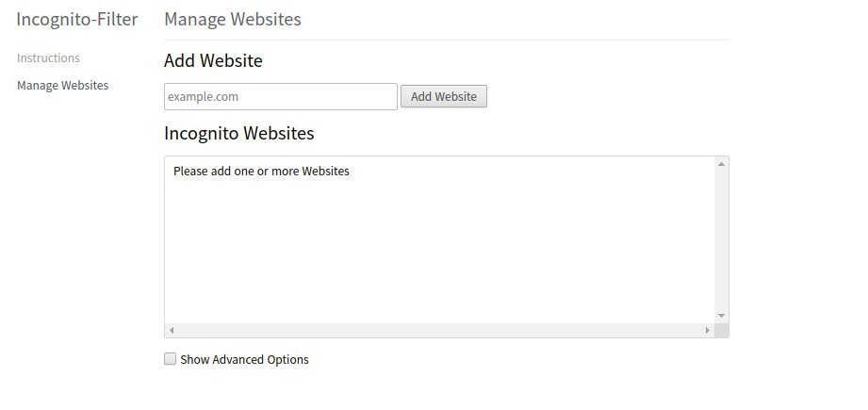Click 'Please add one or more Websites' text
Screen dimensions: 868x410
pos(261,172)
